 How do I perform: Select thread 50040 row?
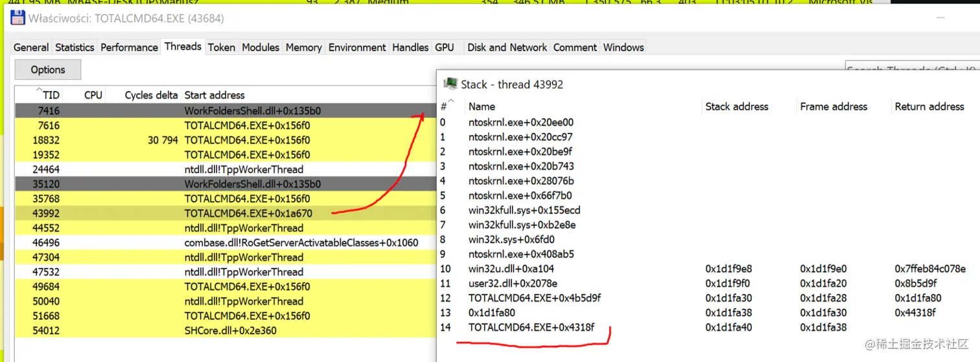226,301
